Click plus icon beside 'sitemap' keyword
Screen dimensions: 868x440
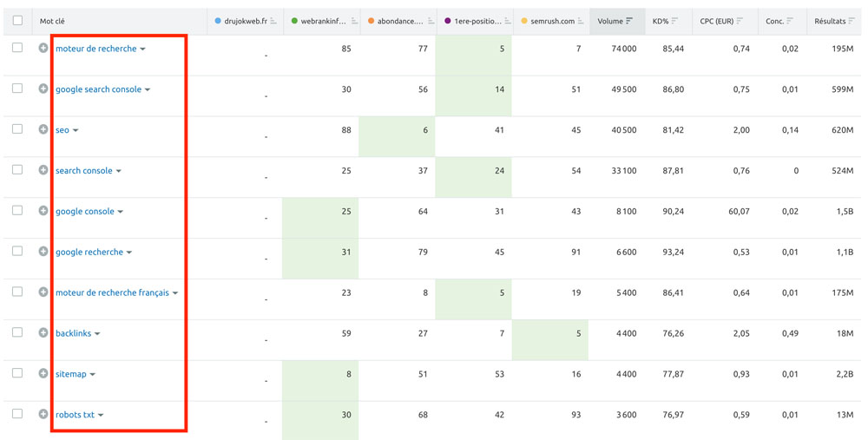(43, 373)
